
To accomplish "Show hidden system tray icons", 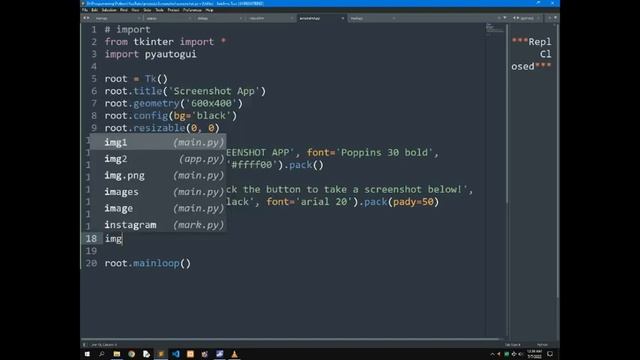I will 492,354.
